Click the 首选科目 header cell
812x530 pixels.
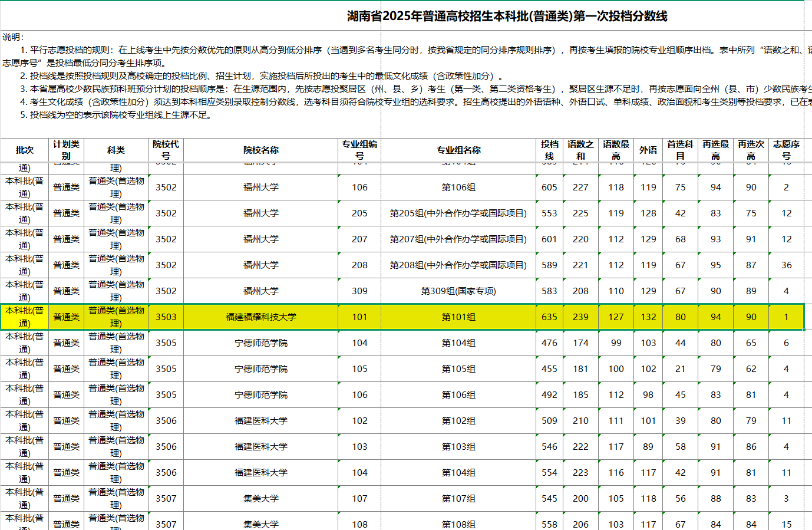point(680,150)
